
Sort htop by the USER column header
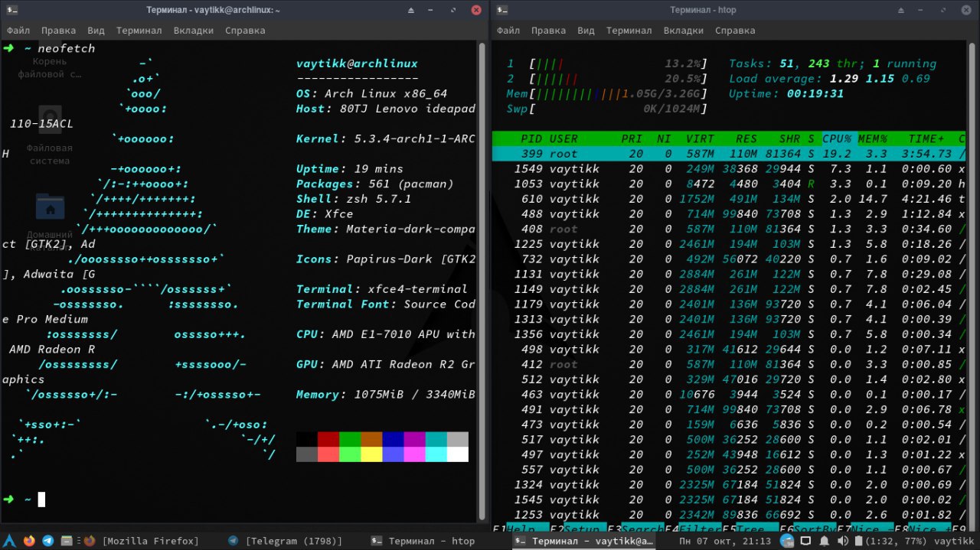(x=564, y=138)
